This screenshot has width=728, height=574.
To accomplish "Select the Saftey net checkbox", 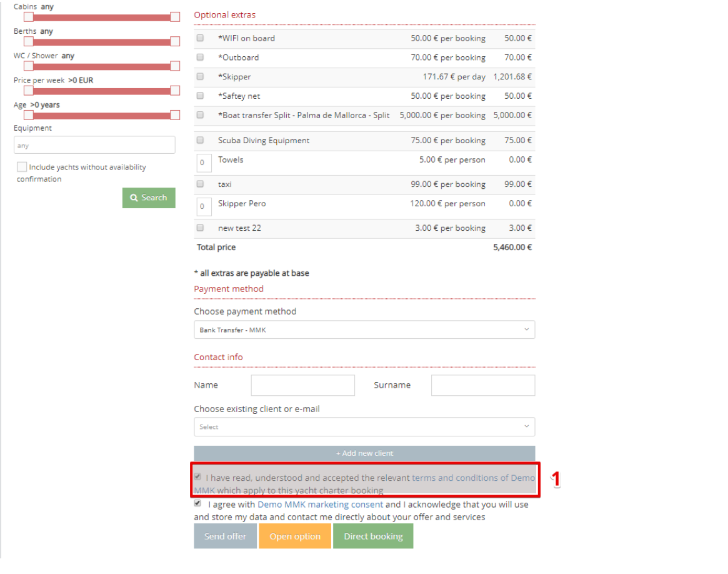I will pyautogui.click(x=200, y=96).
